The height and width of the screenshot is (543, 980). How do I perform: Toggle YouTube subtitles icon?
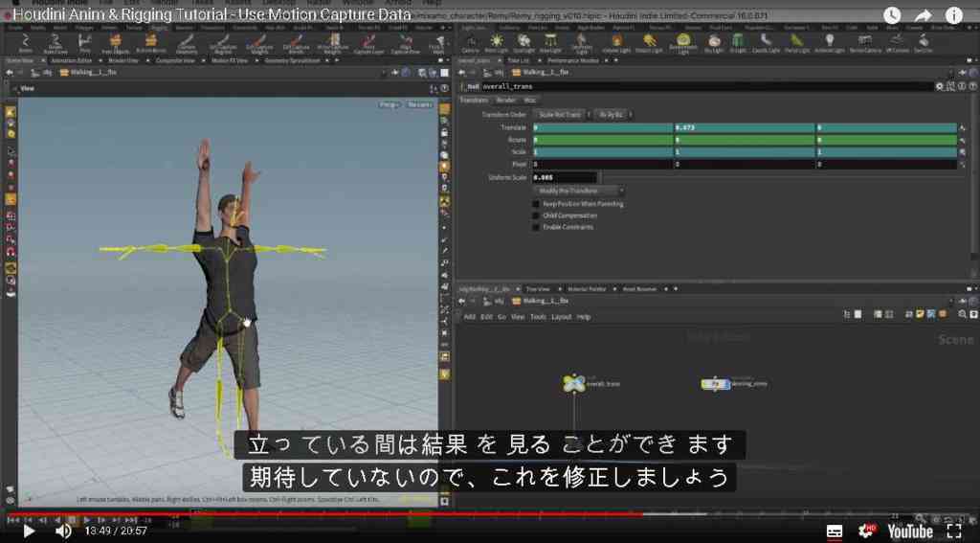pyautogui.click(x=835, y=532)
